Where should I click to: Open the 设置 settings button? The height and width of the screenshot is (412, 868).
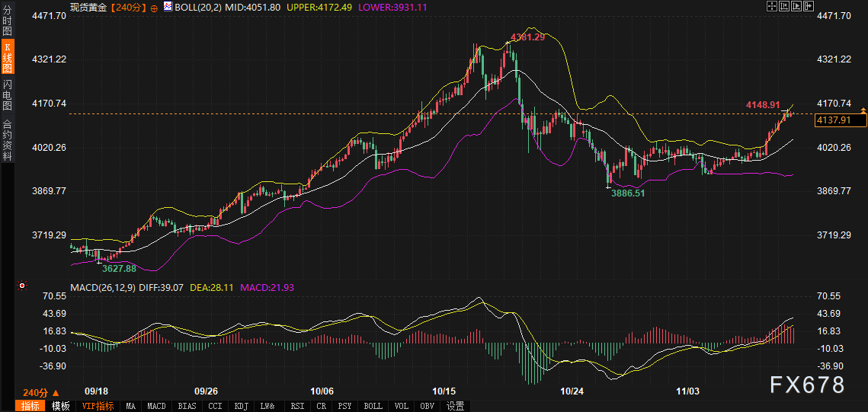click(456, 406)
